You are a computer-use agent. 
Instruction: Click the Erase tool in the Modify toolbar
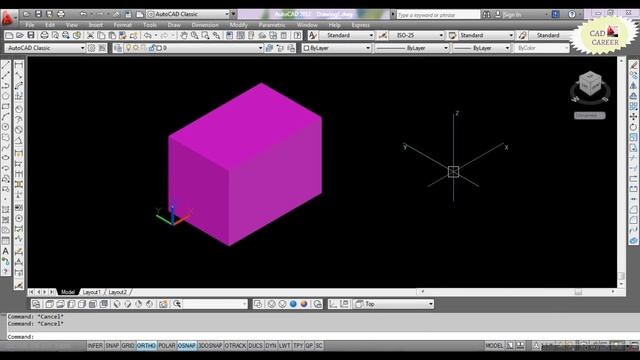633,65
